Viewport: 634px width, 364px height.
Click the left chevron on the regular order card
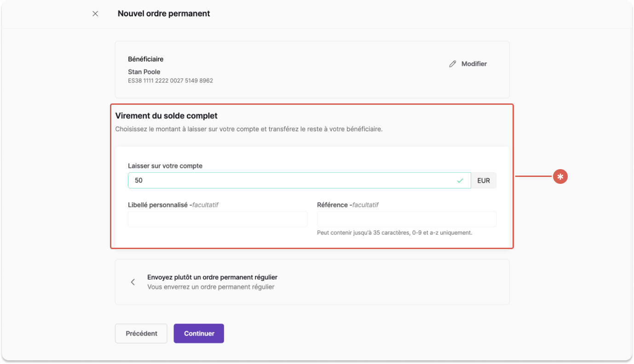tap(133, 282)
